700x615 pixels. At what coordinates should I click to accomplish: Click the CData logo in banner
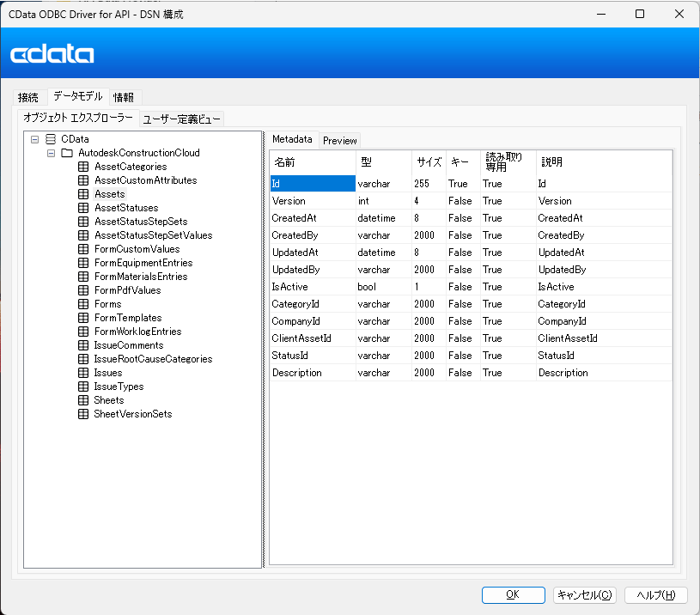point(52,54)
